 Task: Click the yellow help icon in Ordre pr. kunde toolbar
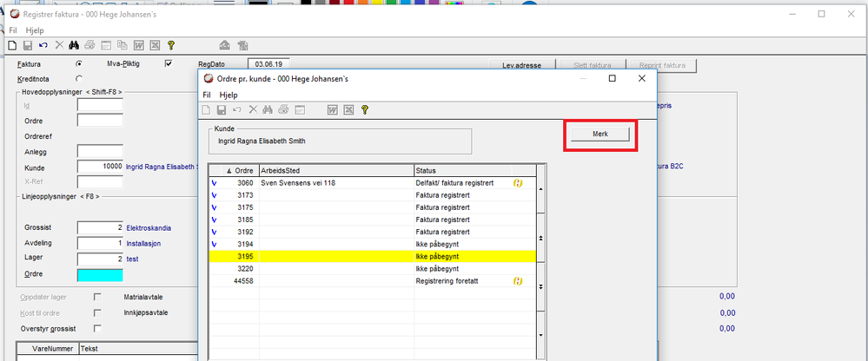[x=364, y=109]
